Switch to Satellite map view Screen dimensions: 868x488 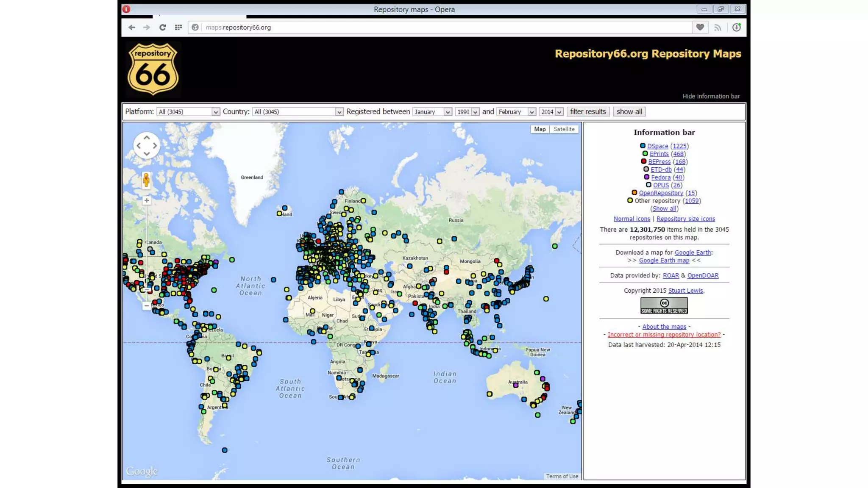point(564,129)
